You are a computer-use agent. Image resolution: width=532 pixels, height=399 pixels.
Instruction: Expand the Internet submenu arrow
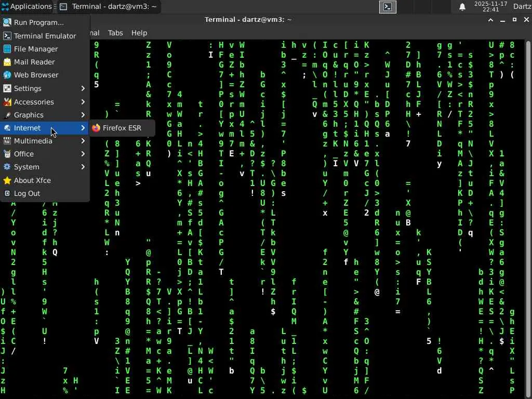point(83,128)
